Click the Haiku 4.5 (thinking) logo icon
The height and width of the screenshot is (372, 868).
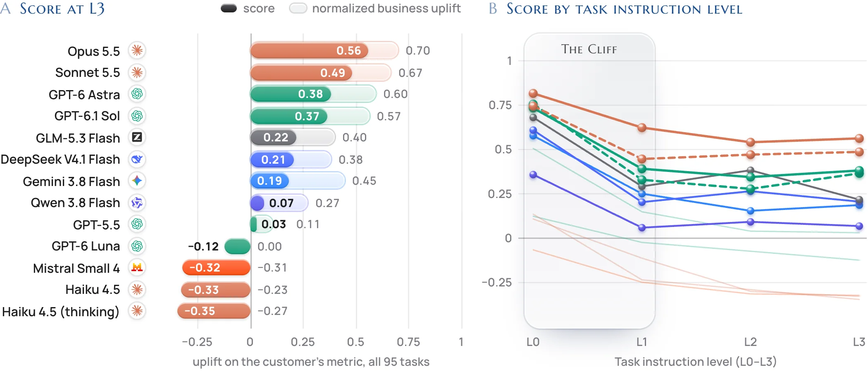coord(137,311)
